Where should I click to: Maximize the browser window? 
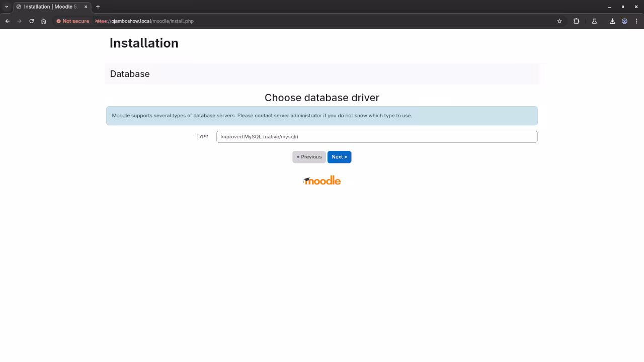tap(623, 7)
